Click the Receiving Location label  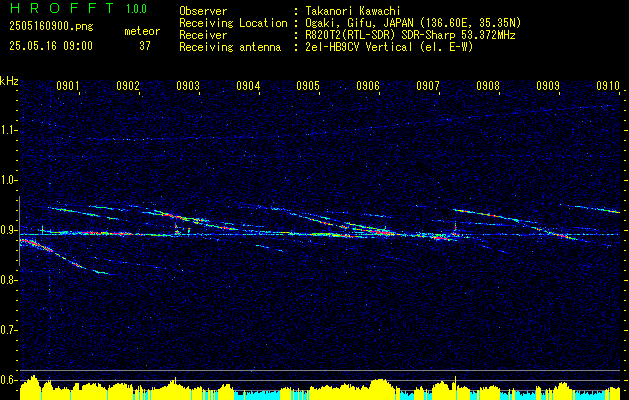click(233, 23)
